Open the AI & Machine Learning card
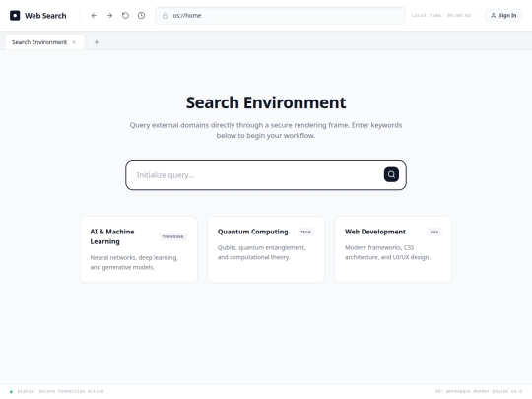This screenshot has height=399, width=532. point(139,249)
